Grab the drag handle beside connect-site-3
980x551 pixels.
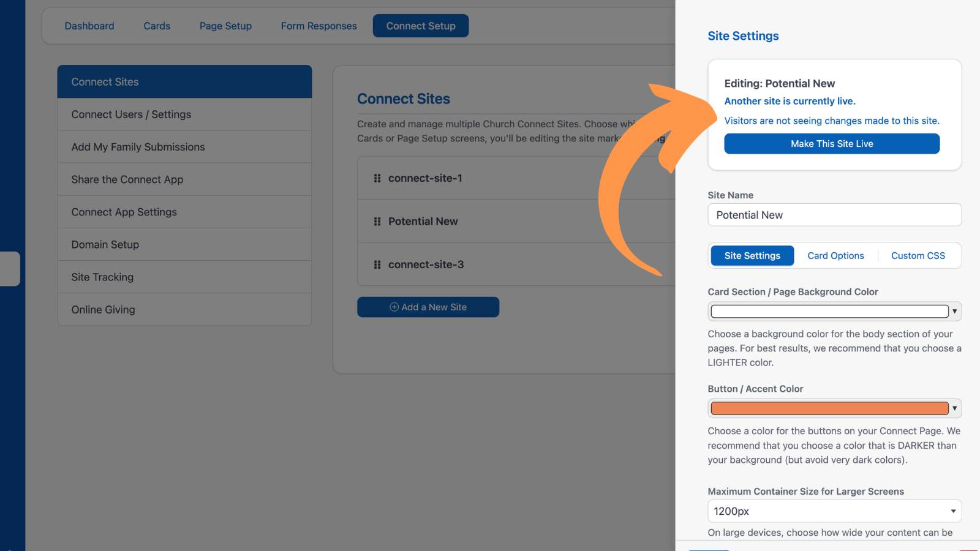pos(377,264)
